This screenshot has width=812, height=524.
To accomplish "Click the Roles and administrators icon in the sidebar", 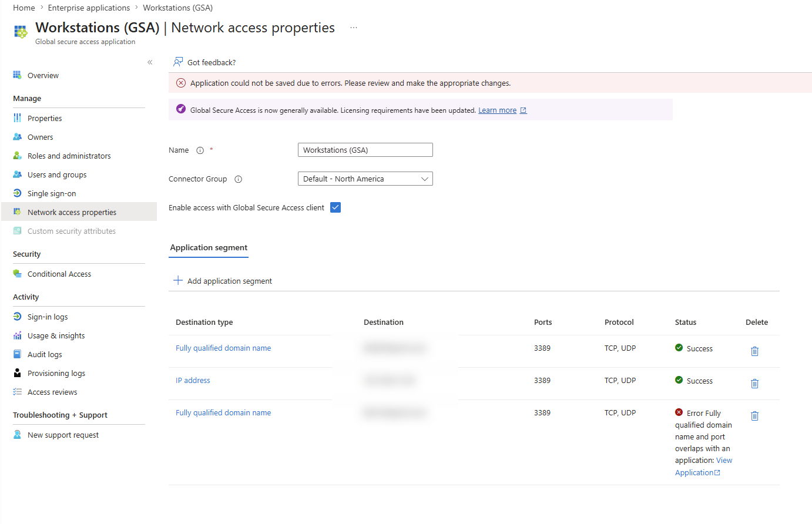I will [x=18, y=156].
